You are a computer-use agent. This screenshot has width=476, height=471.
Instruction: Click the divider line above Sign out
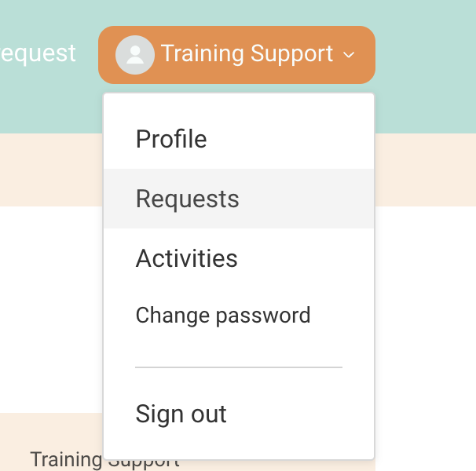239,367
